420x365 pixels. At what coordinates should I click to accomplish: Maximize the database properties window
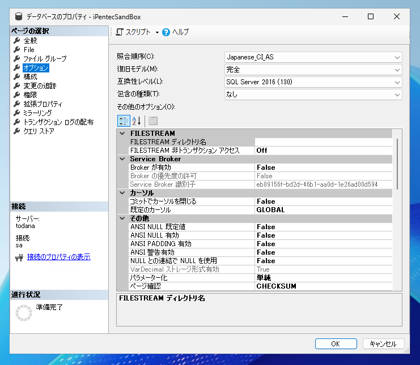(371, 16)
